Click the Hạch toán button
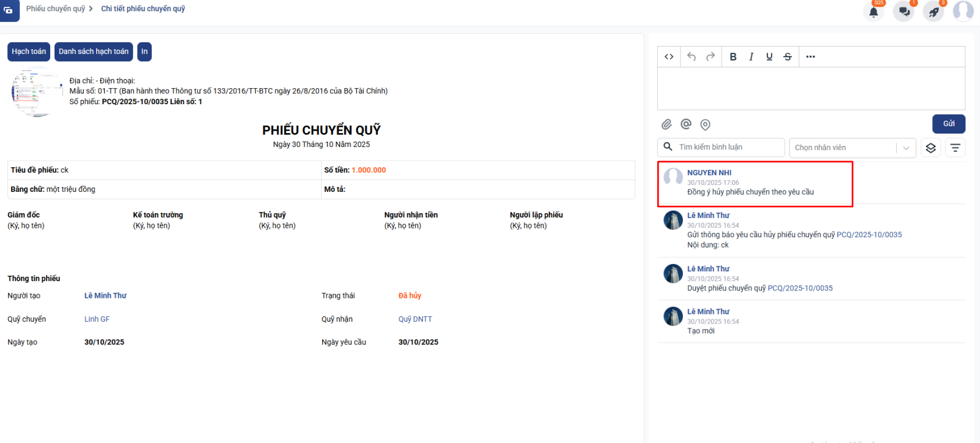This screenshot has height=443, width=980. (x=29, y=51)
